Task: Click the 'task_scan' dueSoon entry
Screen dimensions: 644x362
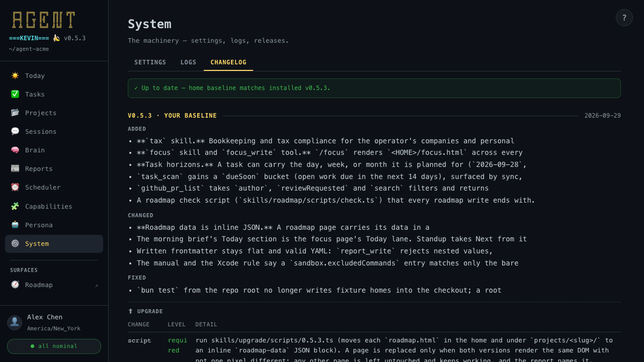Action: (x=330, y=176)
